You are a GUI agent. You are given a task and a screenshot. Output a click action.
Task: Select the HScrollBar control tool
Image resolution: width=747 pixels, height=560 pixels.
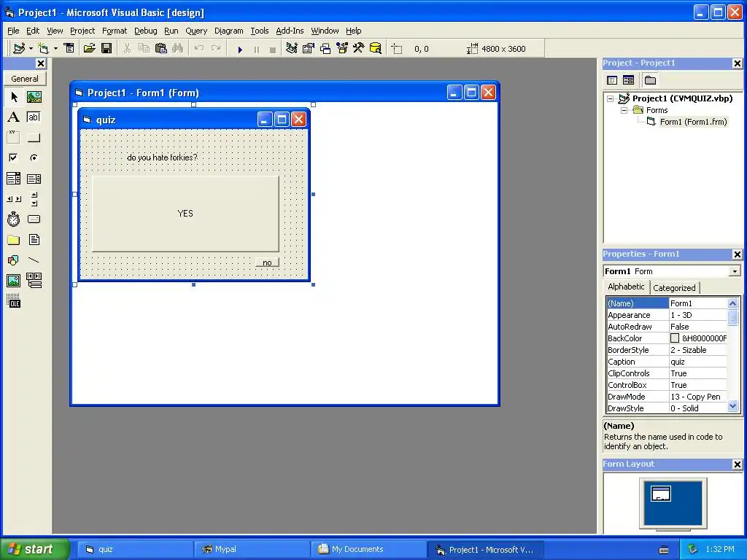tap(14, 199)
